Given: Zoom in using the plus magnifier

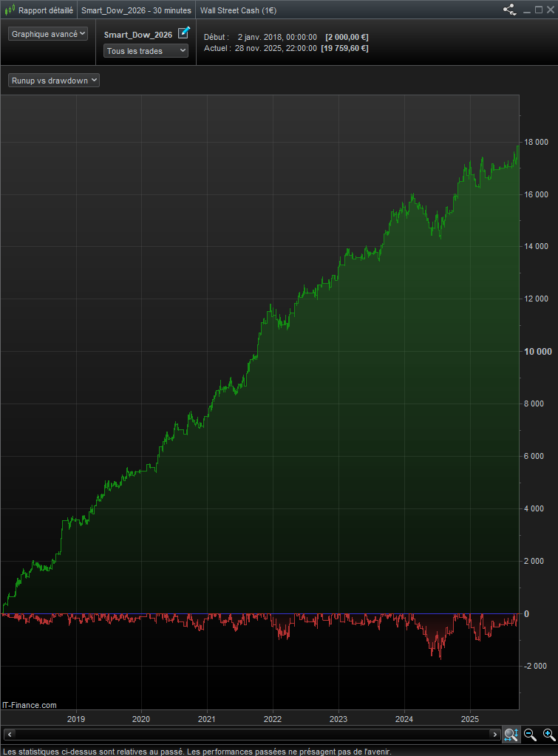Looking at the screenshot, I should point(548,734).
